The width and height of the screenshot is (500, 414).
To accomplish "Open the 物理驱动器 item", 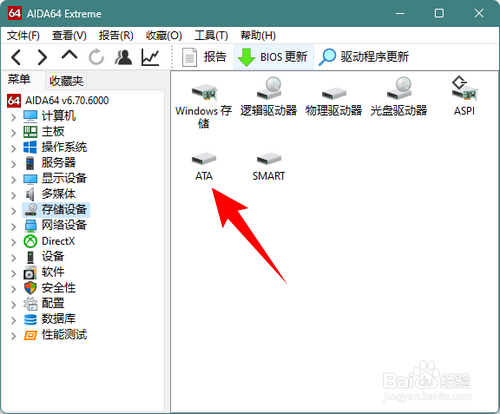I will [334, 100].
